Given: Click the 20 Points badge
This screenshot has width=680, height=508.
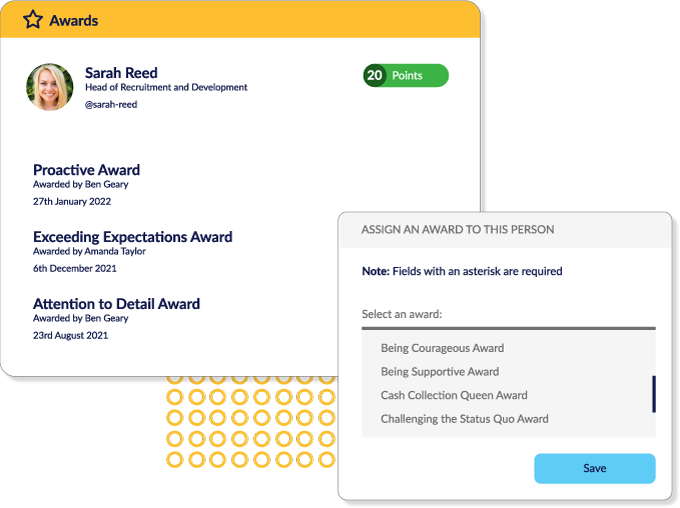Looking at the screenshot, I should coord(405,75).
